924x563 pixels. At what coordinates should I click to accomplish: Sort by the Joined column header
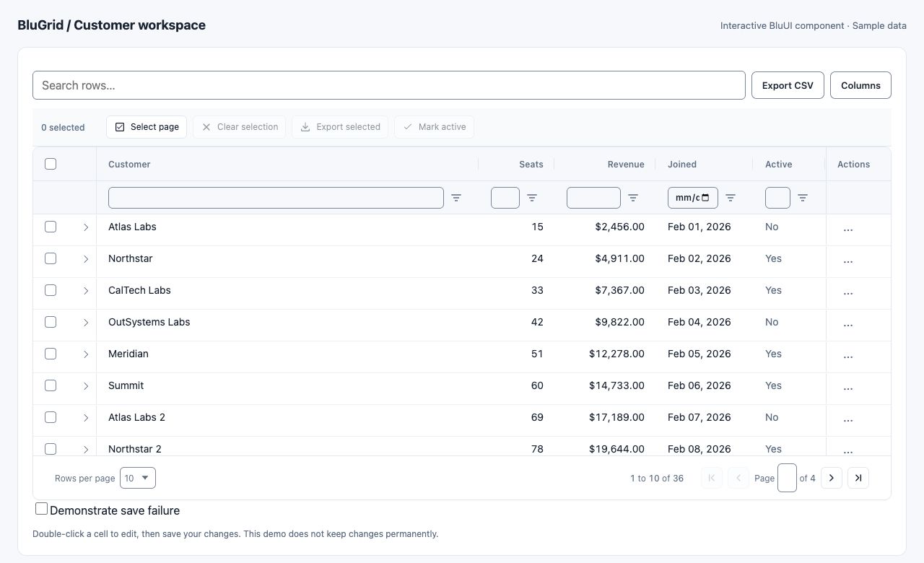coord(682,165)
